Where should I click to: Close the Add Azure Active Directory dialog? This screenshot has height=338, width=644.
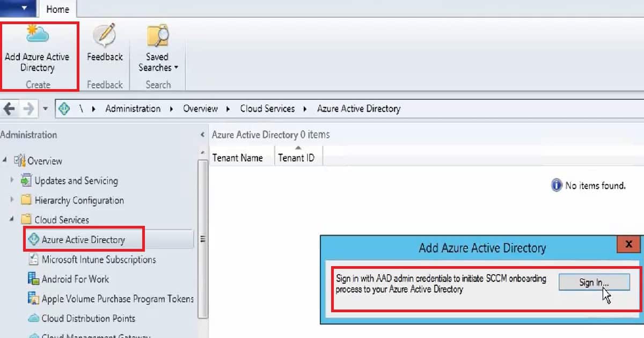[x=628, y=245]
